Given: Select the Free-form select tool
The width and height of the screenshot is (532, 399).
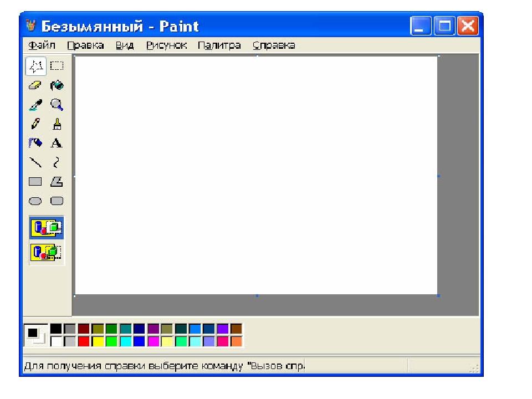Looking at the screenshot, I should pos(36,66).
